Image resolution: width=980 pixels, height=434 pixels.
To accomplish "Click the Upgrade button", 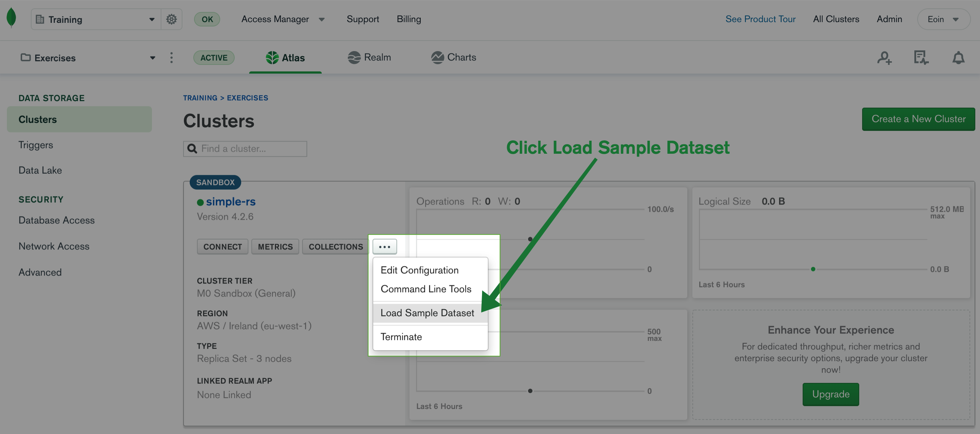I will coord(830,394).
